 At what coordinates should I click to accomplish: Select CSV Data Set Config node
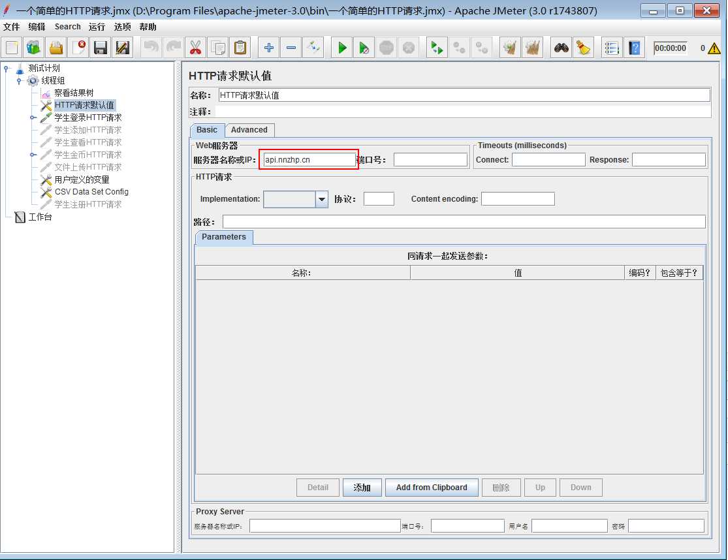91,192
